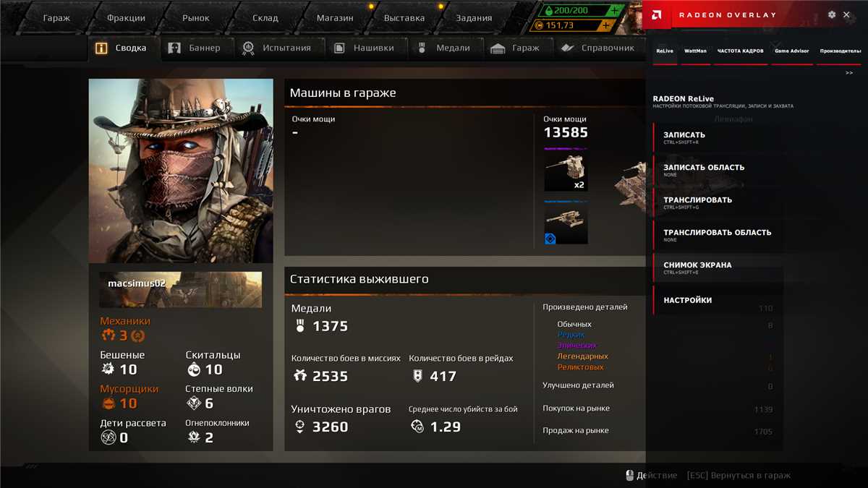Add coins with the orange plus button
The height and width of the screenshot is (488, 868).
605,25
